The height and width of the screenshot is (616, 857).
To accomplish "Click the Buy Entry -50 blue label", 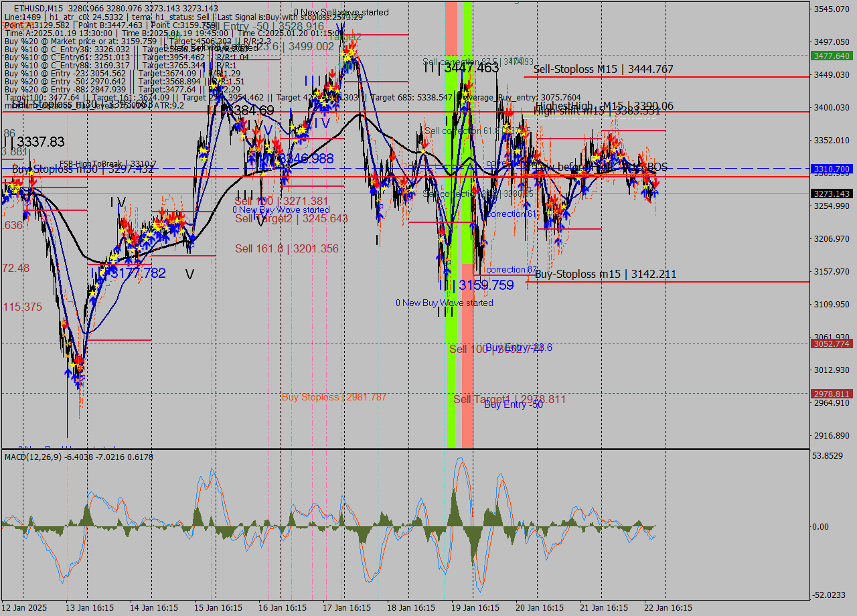I will pos(514,404).
